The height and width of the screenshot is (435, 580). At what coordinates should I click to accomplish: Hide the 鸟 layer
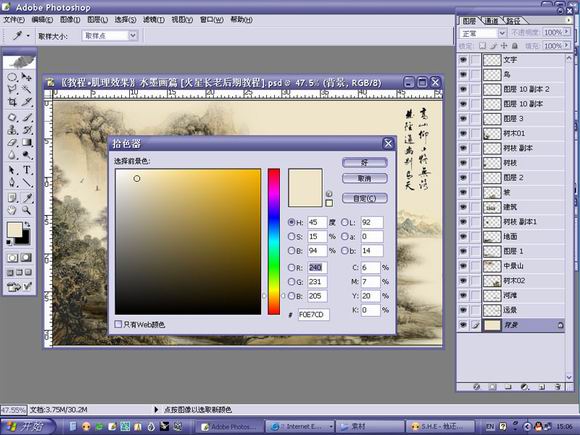click(463, 74)
